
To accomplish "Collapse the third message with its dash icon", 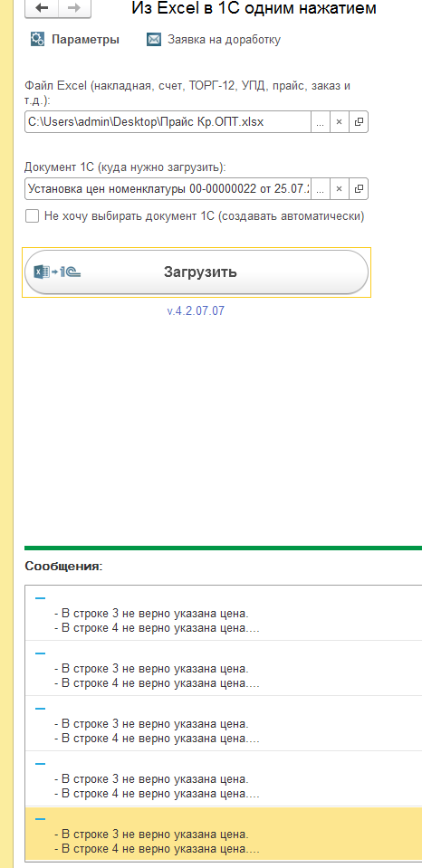I will pos(40,708).
